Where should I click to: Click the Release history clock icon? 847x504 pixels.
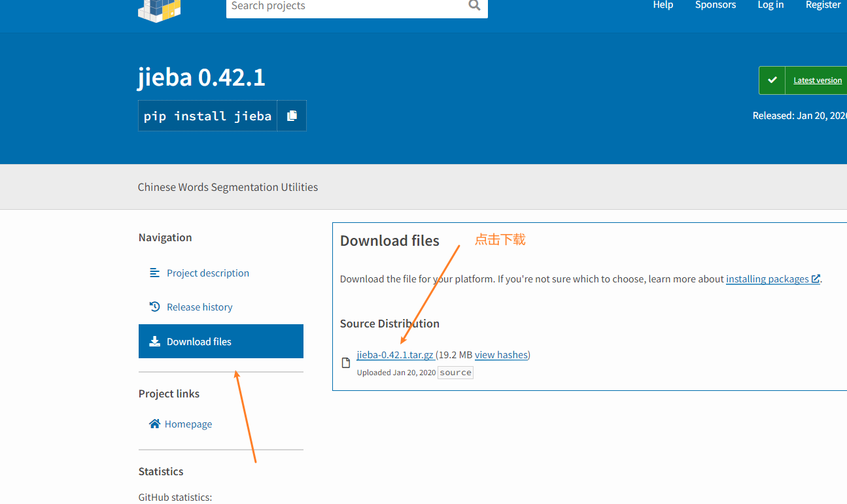point(154,307)
